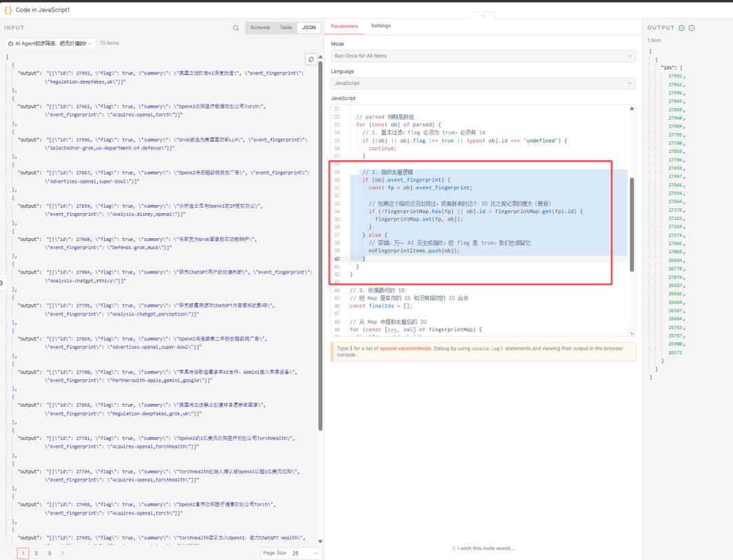This screenshot has width=733, height=560.
Task: Open the Mode dropdown 'Run Once for All Items'
Action: (x=483, y=56)
